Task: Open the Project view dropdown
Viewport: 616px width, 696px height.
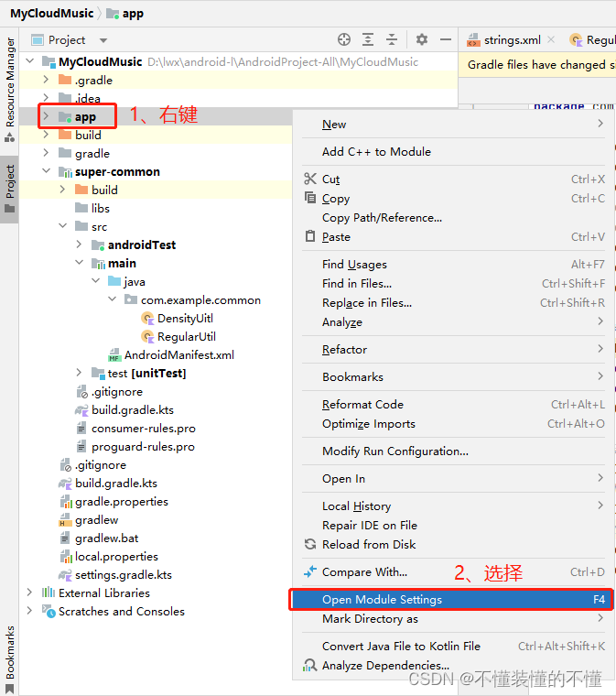Action: coord(103,40)
